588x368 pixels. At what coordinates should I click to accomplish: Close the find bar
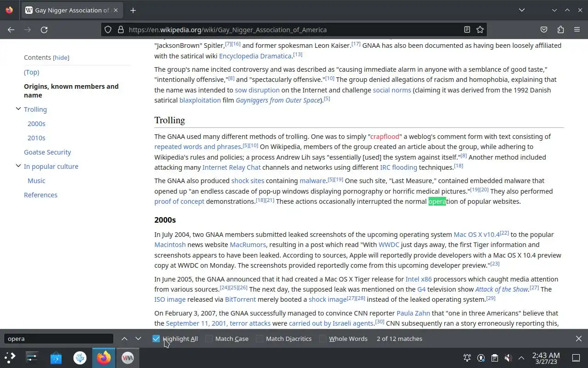point(579,339)
